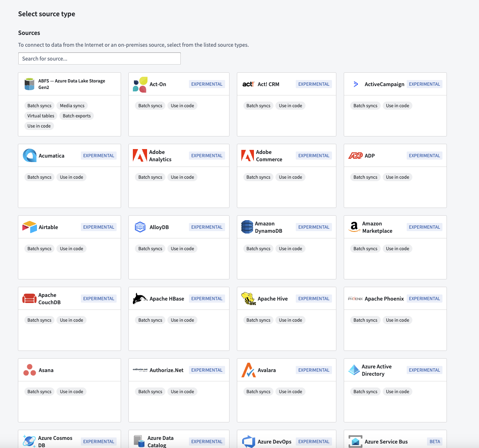
Task: Click the Adobe Analytics title text
Action: click(x=160, y=156)
